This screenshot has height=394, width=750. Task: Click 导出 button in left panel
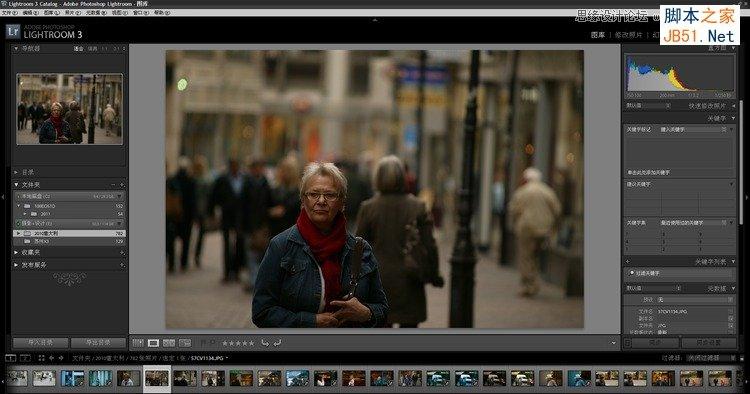[x=98, y=343]
